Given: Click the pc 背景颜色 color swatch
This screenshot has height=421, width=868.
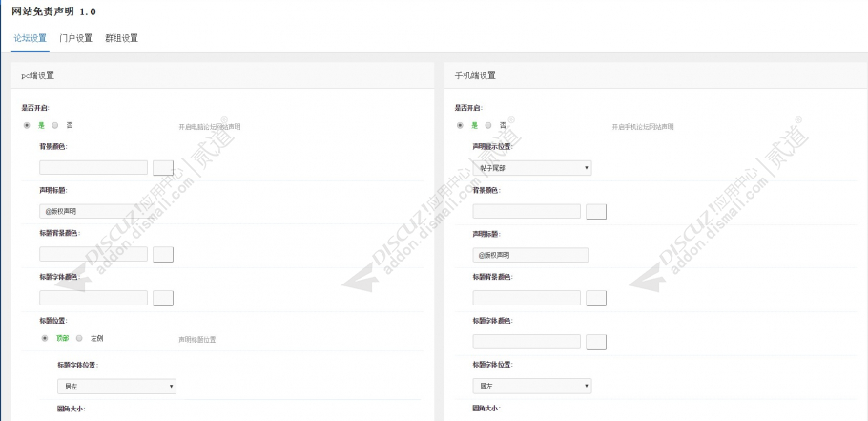Looking at the screenshot, I should click(x=163, y=168).
